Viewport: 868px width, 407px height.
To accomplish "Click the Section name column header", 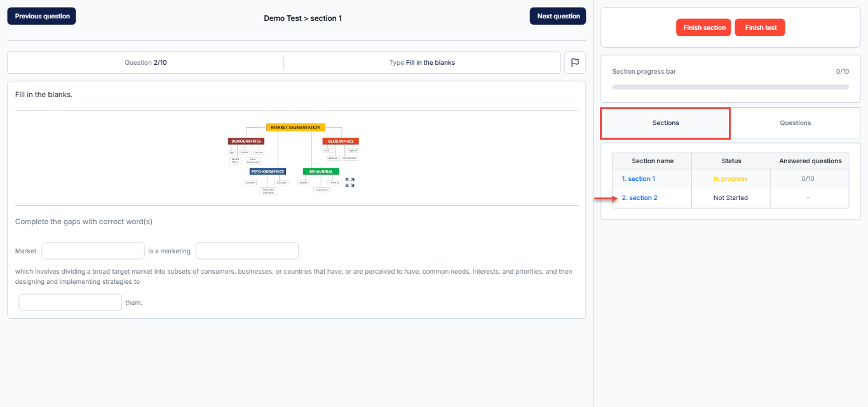I will pos(652,161).
